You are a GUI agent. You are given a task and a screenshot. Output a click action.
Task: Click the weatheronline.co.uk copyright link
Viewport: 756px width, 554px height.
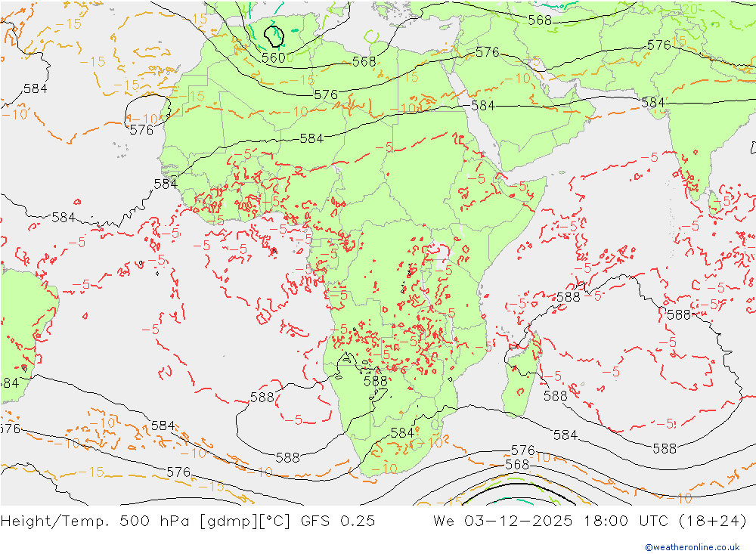tap(692, 546)
